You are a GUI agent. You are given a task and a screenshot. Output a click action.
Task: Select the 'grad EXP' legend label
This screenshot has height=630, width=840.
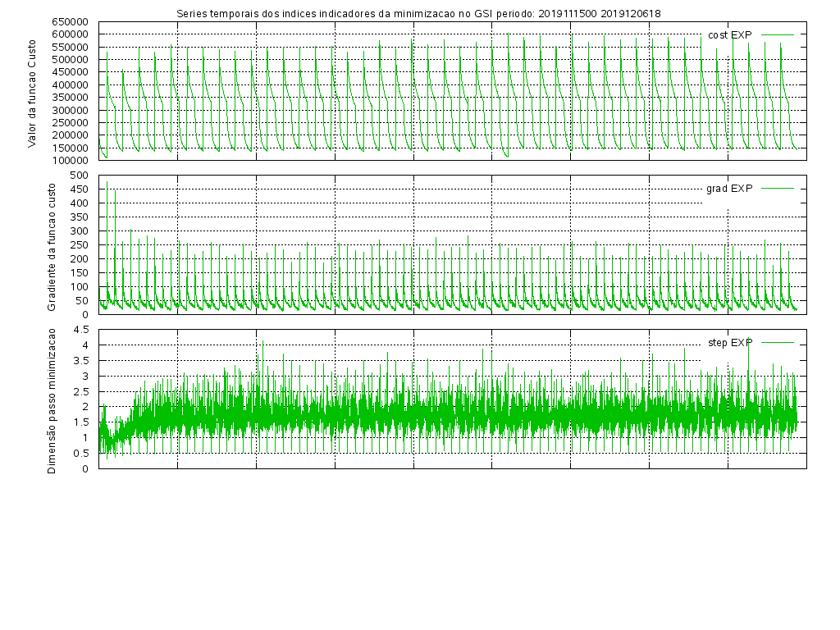point(728,189)
